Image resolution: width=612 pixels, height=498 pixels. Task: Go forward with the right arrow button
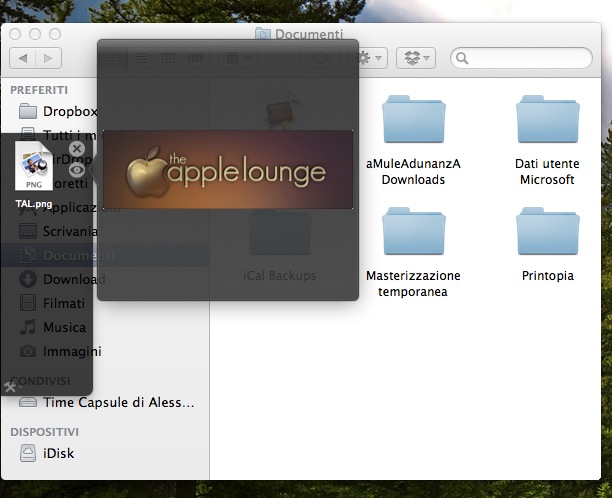point(49,58)
